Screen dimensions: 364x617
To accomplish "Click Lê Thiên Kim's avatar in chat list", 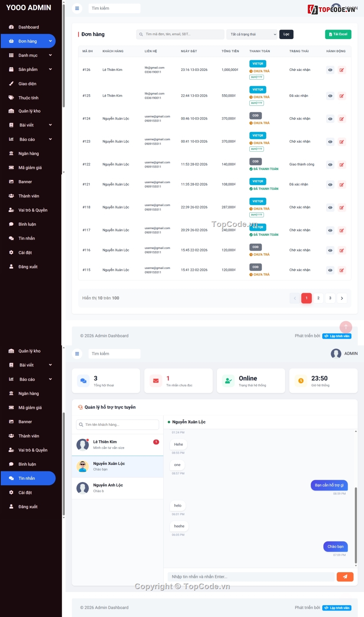I will point(83,445).
